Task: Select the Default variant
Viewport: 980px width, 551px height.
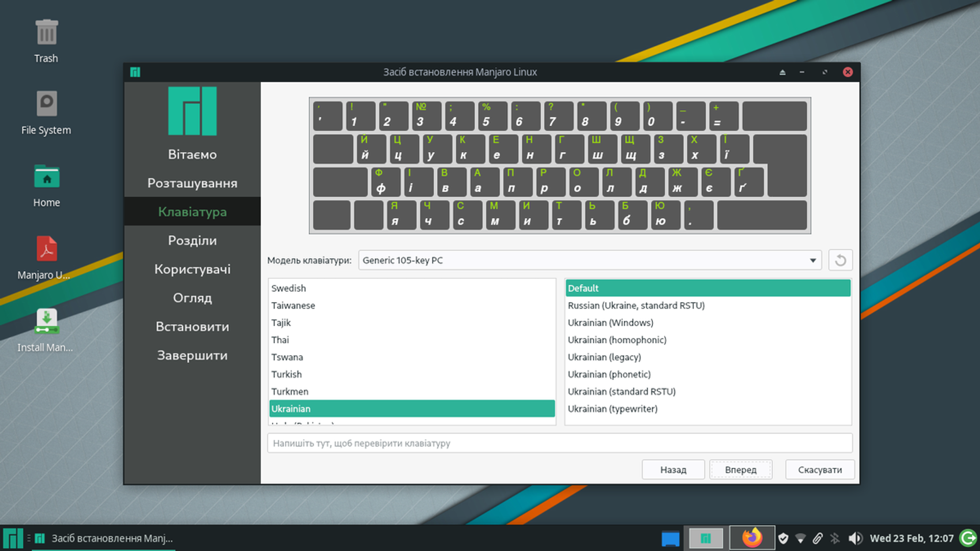Action: [708, 288]
